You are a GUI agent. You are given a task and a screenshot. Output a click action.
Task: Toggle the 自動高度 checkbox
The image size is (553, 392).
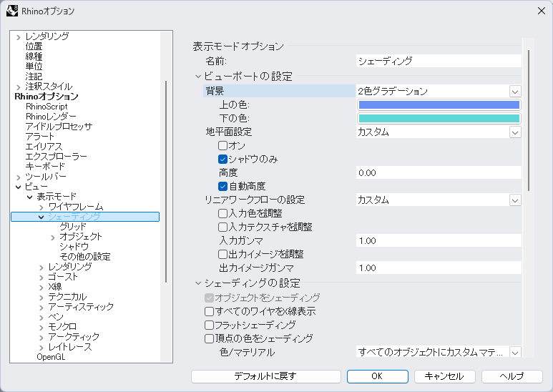click(222, 186)
